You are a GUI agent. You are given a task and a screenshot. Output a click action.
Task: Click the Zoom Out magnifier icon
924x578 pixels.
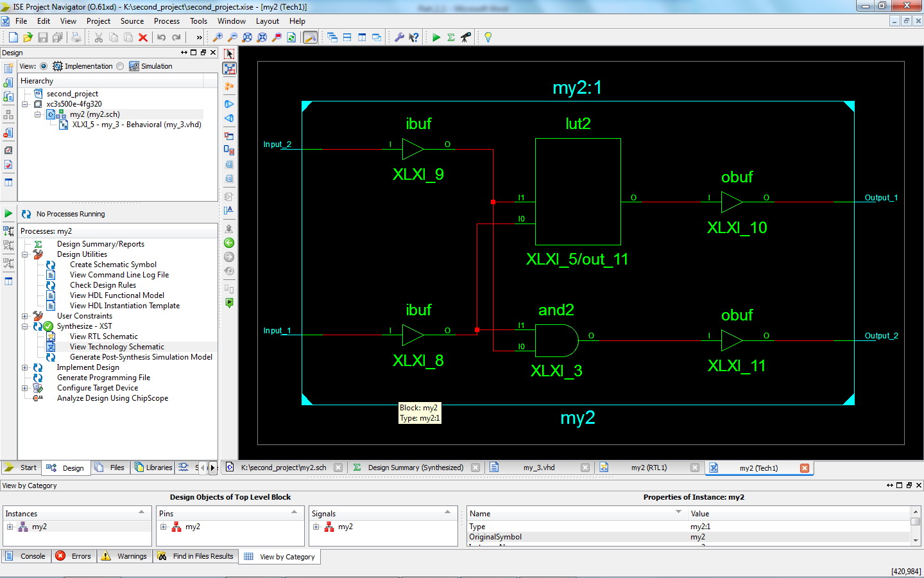click(233, 37)
